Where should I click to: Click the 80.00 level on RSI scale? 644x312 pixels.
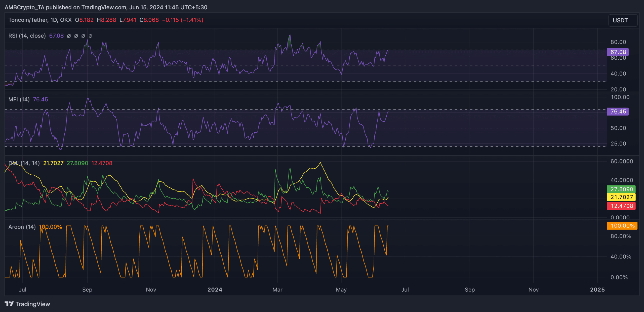point(618,42)
